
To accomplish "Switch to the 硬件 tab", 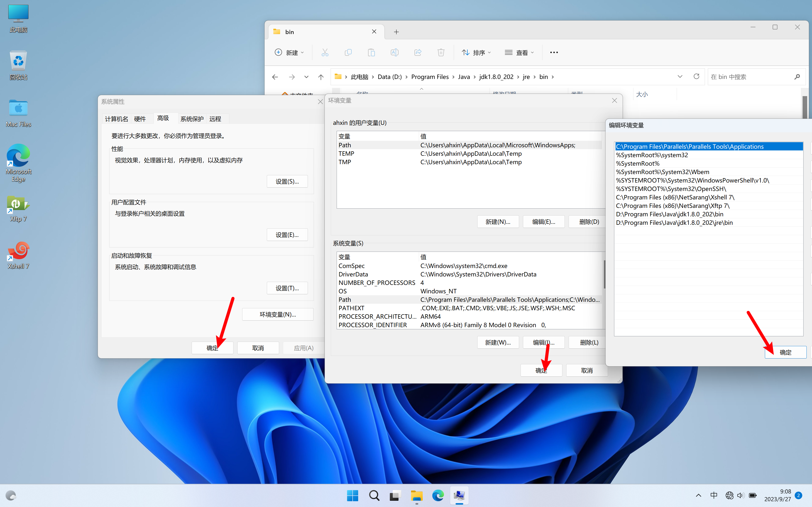I will click(x=140, y=119).
